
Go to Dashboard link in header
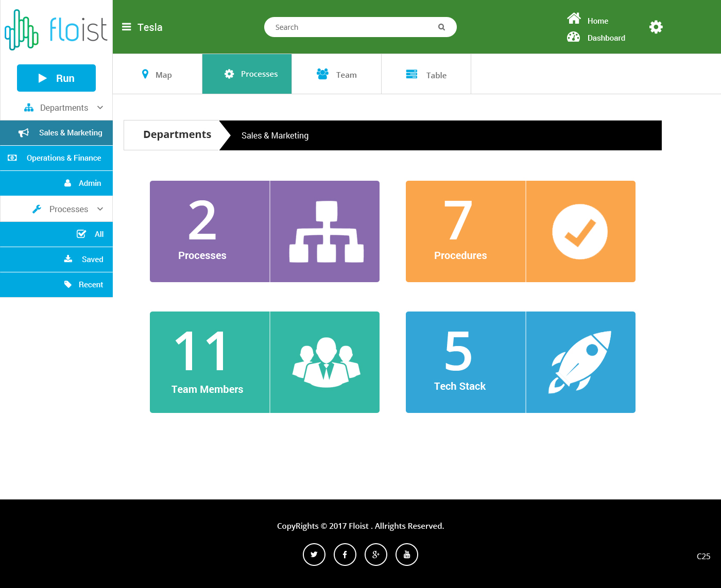click(x=606, y=38)
